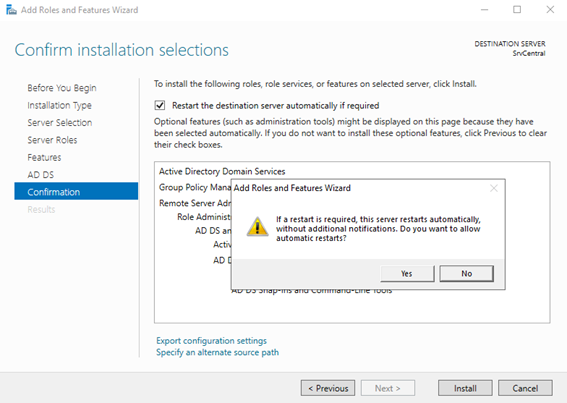The image size is (567, 403).
Task: Select the Confirmation step
Action: point(76,191)
